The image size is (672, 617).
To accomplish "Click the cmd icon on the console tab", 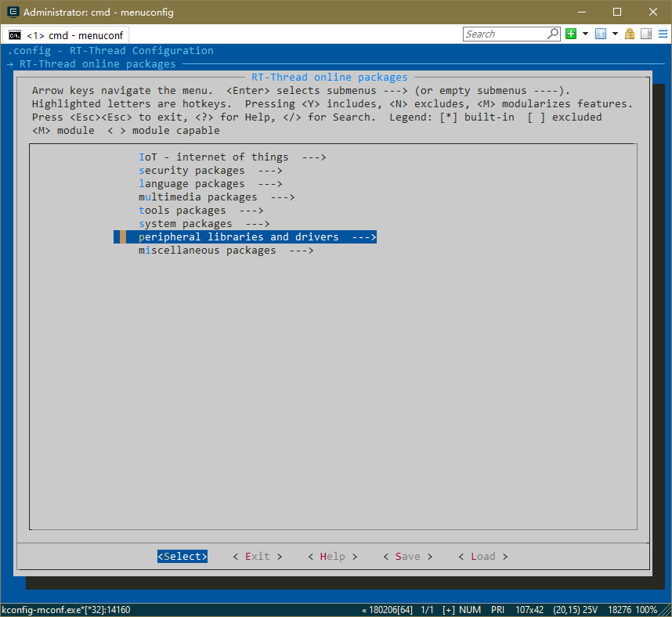I will tap(15, 35).
